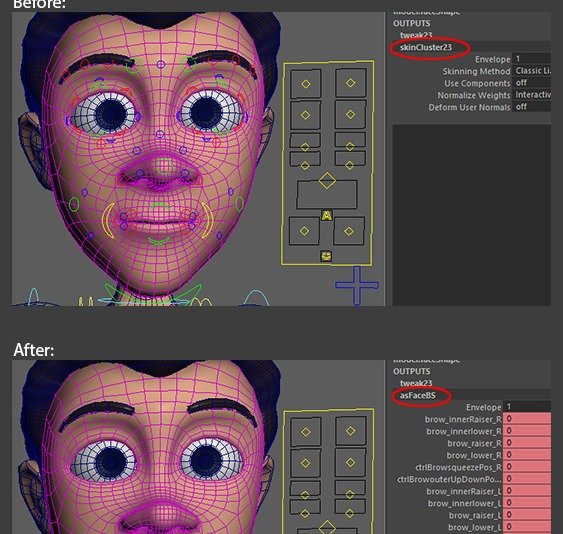
Task: Click the Use Components attribute label
Action: pyautogui.click(x=477, y=83)
